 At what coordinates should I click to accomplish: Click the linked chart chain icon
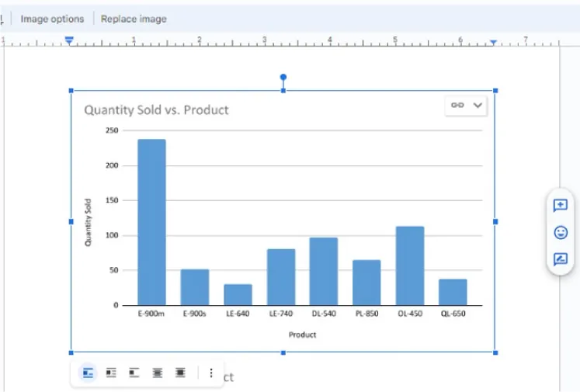pyautogui.click(x=457, y=106)
